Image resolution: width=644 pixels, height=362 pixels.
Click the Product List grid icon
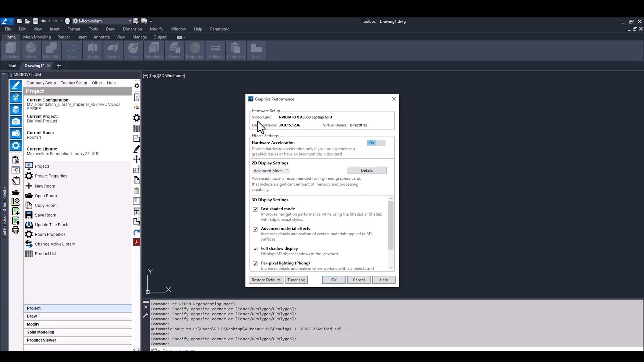tap(29, 253)
